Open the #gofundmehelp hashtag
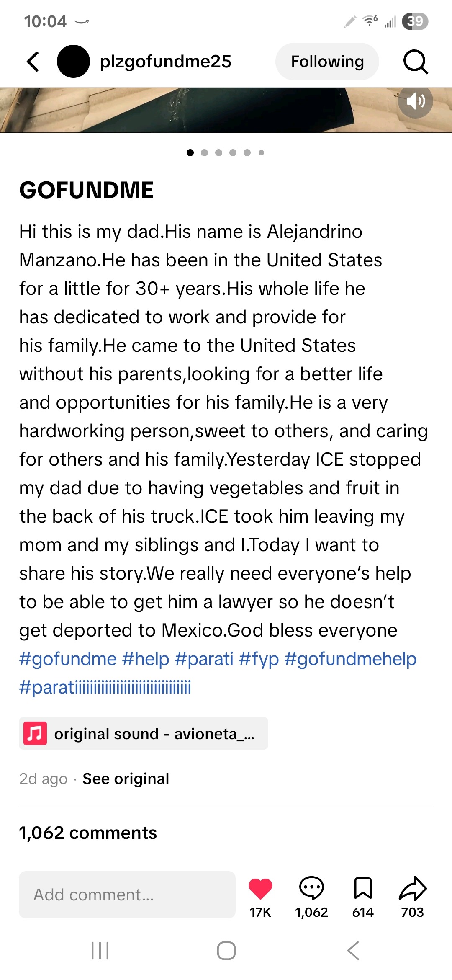This screenshot has height=980, width=452. (x=350, y=659)
